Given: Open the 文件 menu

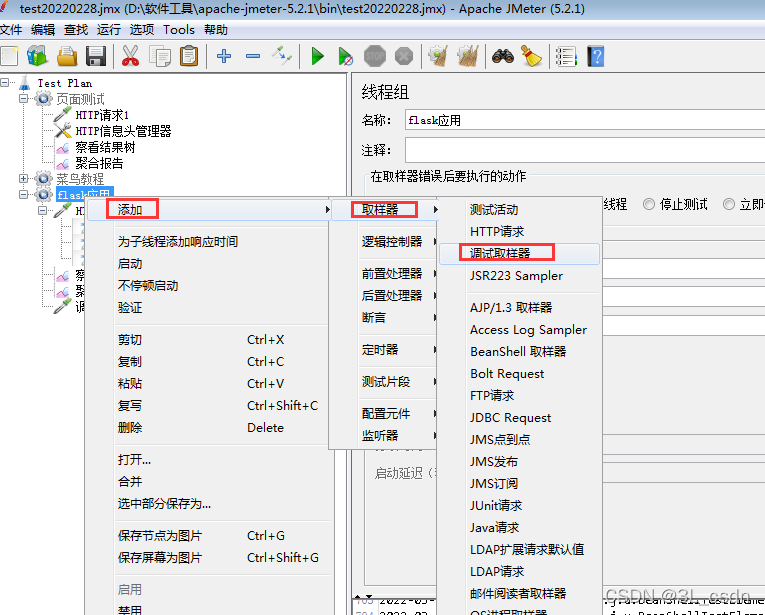Looking at the screenshot, I should (x=11, y=30).
